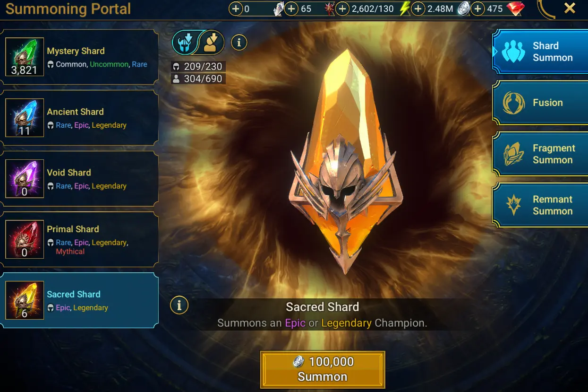This screenshot has width=588, height=392.
Task: Open the Shard Summon tab
Action: (541, 52)
